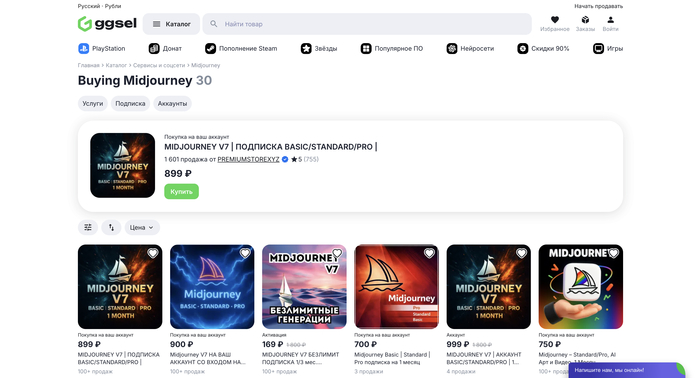Open Midjourney – Standard/Pro, AI Арт title

pyautogui.click(x=577, y=358)
